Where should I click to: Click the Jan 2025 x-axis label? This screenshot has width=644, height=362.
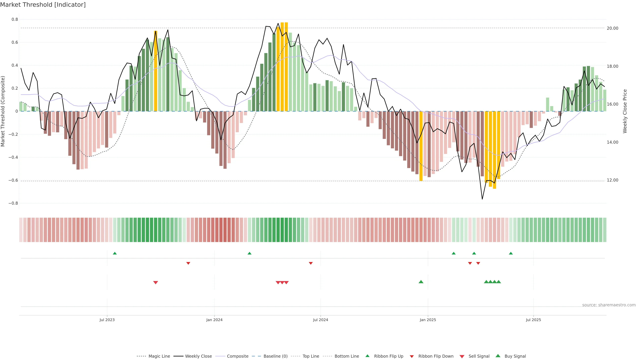(428, 320)
